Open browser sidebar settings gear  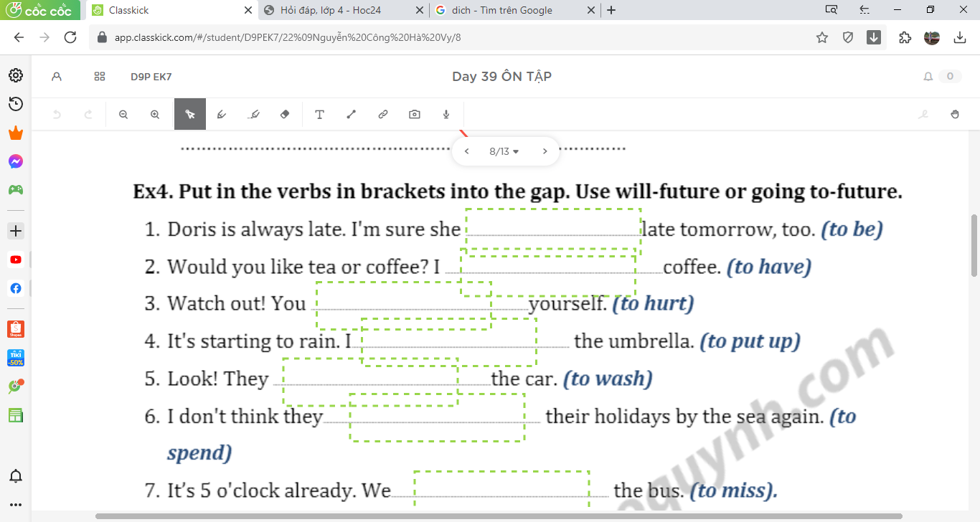16,75
